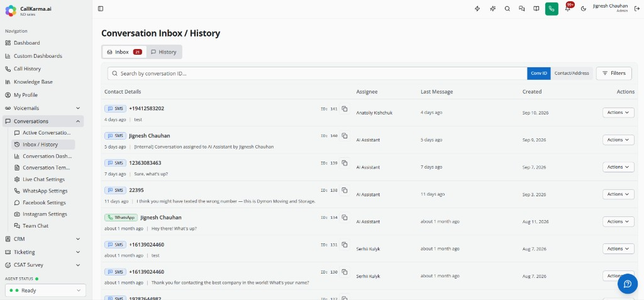This screenshot has height=300, width=644.
Task: Copy ID 141 using copy icon
Action: [345, 109]
